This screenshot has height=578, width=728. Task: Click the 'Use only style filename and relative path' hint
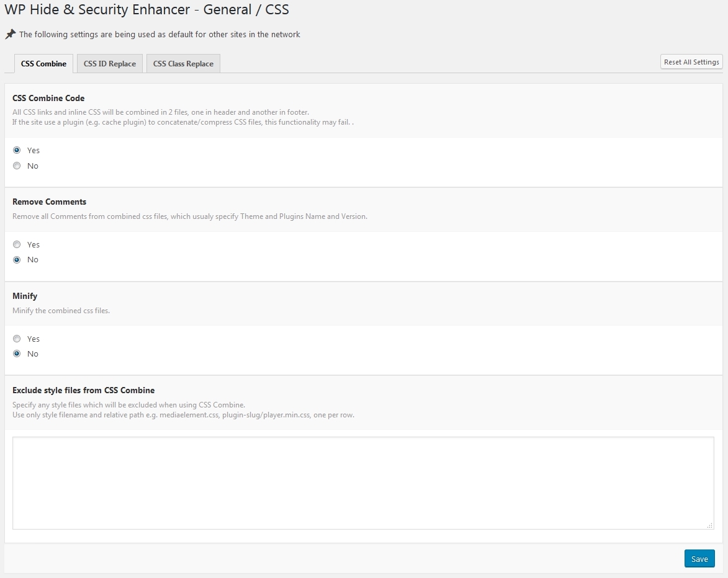tap(183, 415)
